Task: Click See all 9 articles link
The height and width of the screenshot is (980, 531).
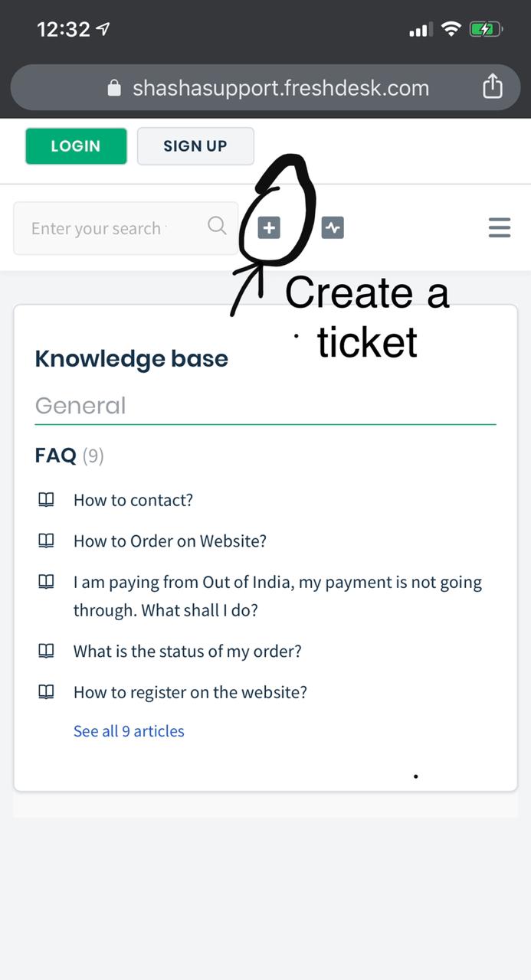Action: (x=129, y=731)
